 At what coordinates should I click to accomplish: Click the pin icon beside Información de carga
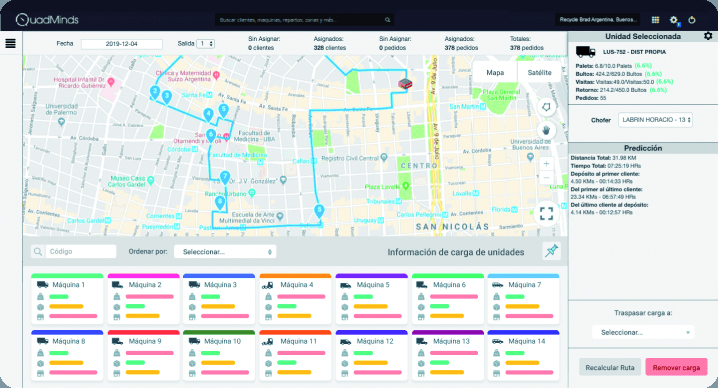(x=551, y=251)
